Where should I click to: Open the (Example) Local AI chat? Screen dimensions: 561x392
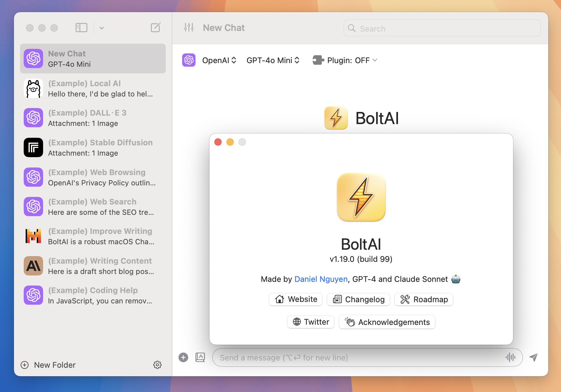coord(93,89)
